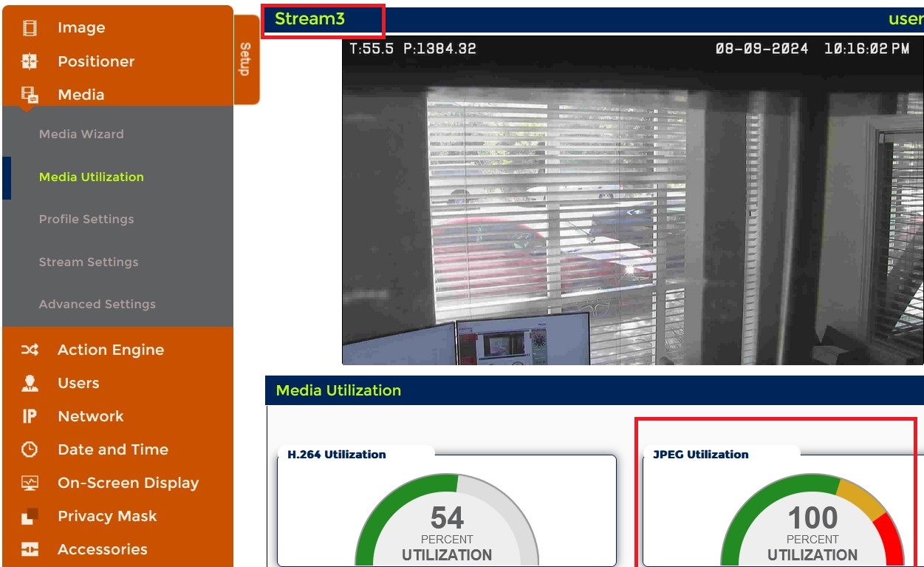
Task: Click the Privacy Mask squares icon
Action: 30,516
